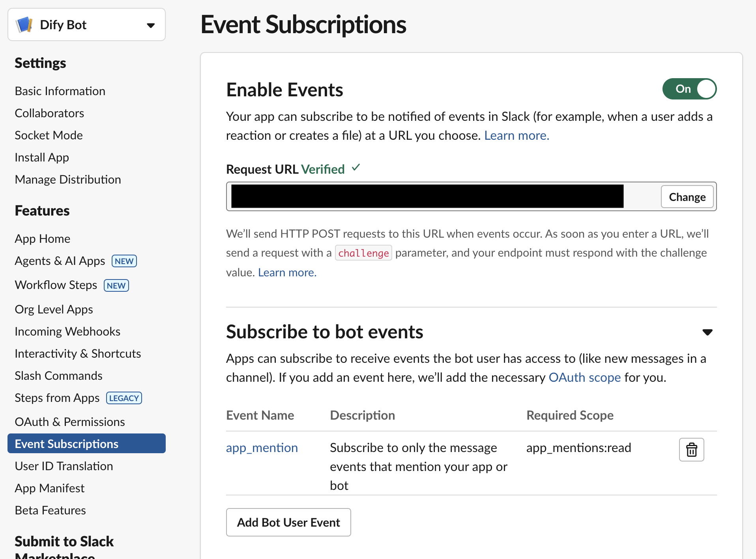756x559 pixels.
Task: Go to OAuth & Permissions
Action: coord(70,422)
